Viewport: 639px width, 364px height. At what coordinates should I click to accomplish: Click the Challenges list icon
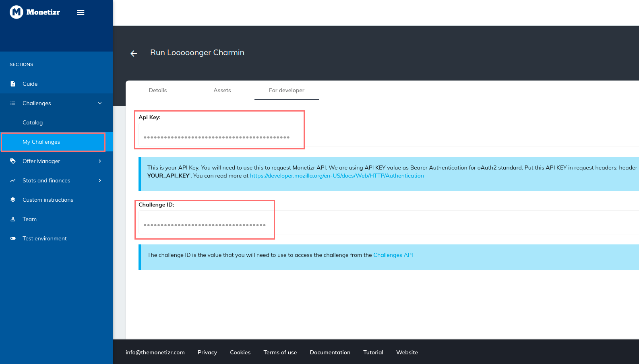[x=13, y=103]
